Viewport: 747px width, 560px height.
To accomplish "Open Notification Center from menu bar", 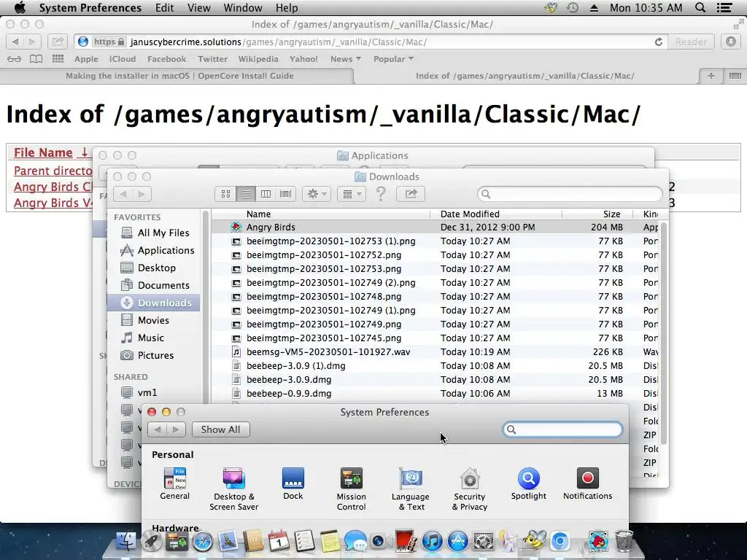I will [x=724, y=7].
